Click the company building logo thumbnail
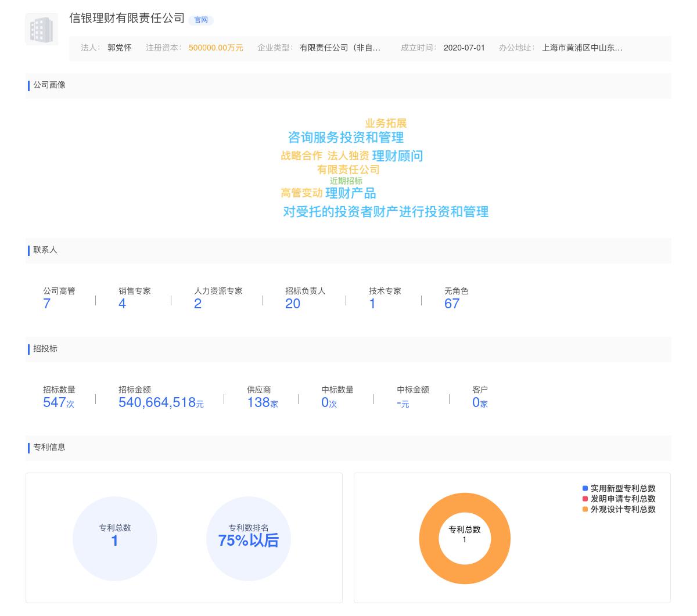 [41, 29]
